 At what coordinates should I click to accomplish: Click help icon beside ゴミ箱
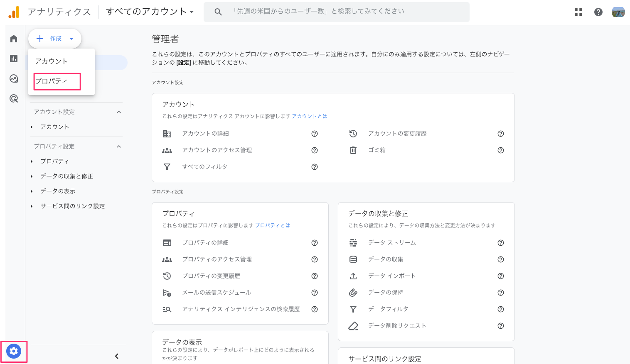pos(501,150)
